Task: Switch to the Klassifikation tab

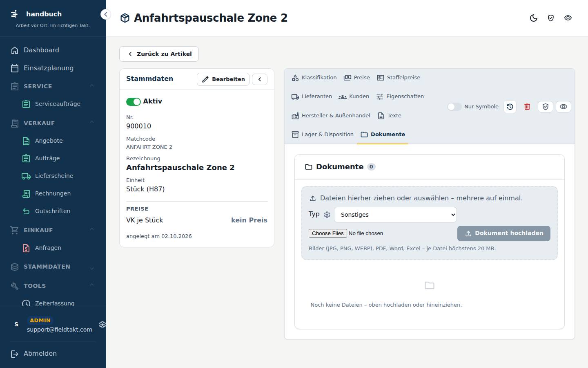Action: [314, 78]
